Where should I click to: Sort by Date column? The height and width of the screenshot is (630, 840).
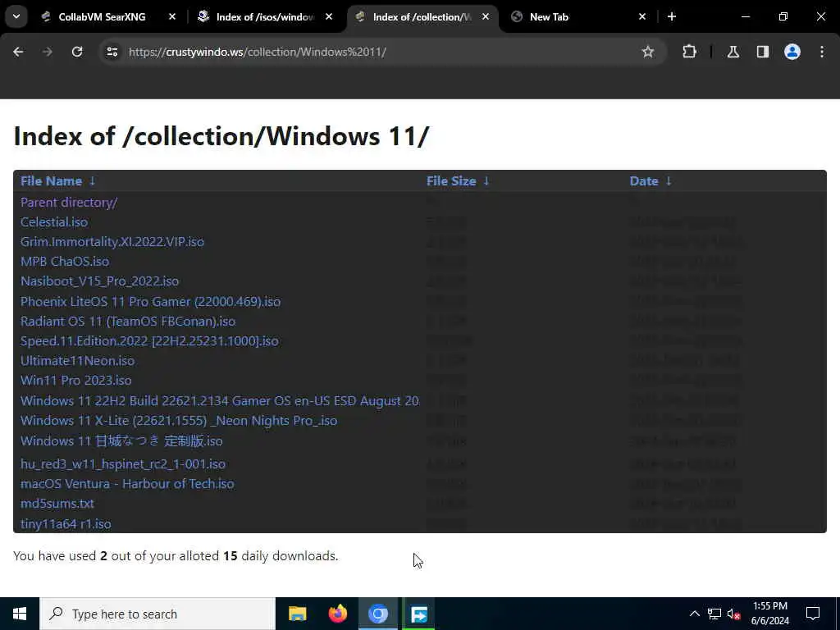651,181
